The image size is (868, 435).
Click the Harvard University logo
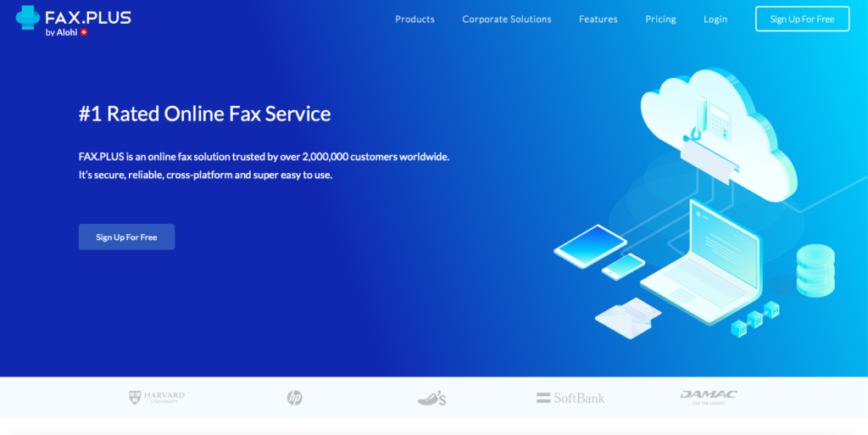(157, 398)
